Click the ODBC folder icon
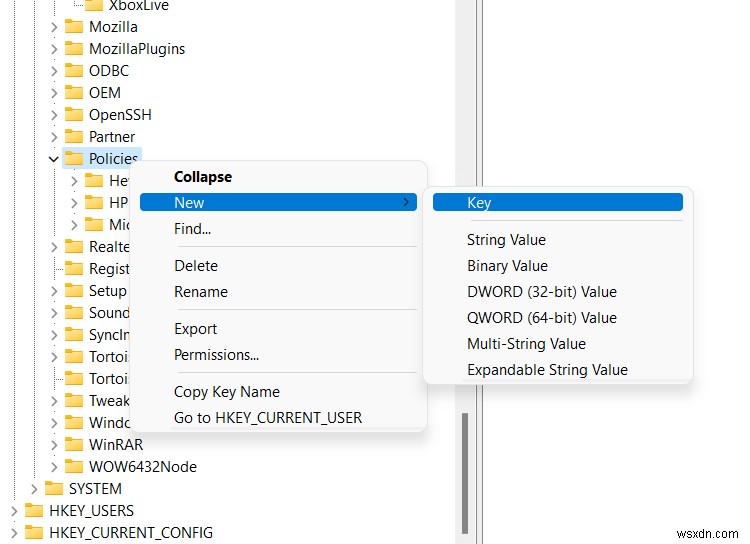This screenshot has height=544, width=750. tap(74, 70)
